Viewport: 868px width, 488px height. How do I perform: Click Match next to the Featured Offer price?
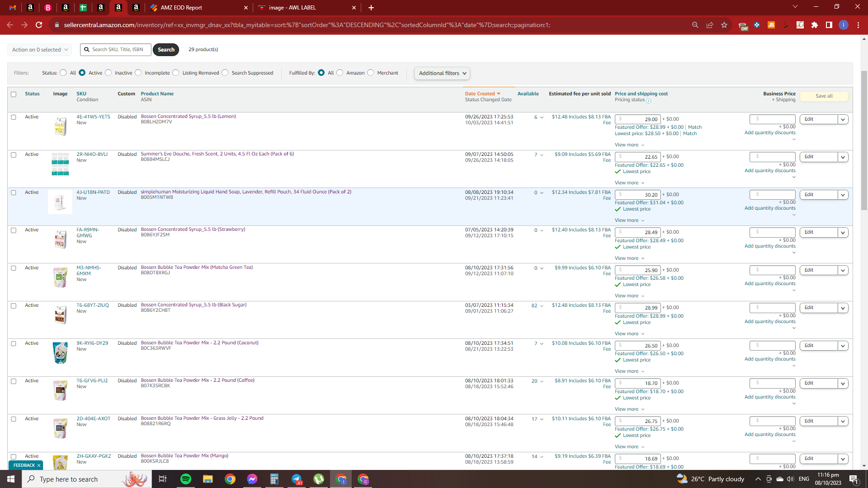[x=695, y=127]
